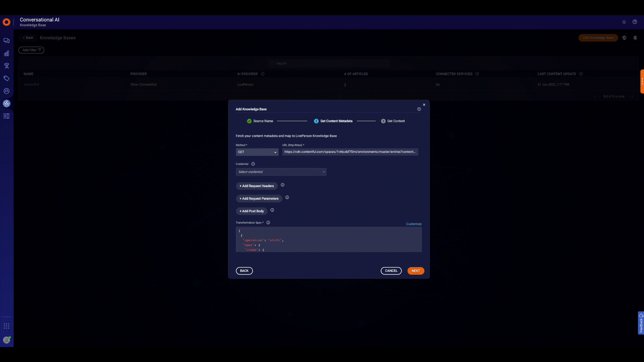The width and height of the screenshot is (644, 362).
Task: Click the Add Request Headers button
Action: (x=257, y=186)
